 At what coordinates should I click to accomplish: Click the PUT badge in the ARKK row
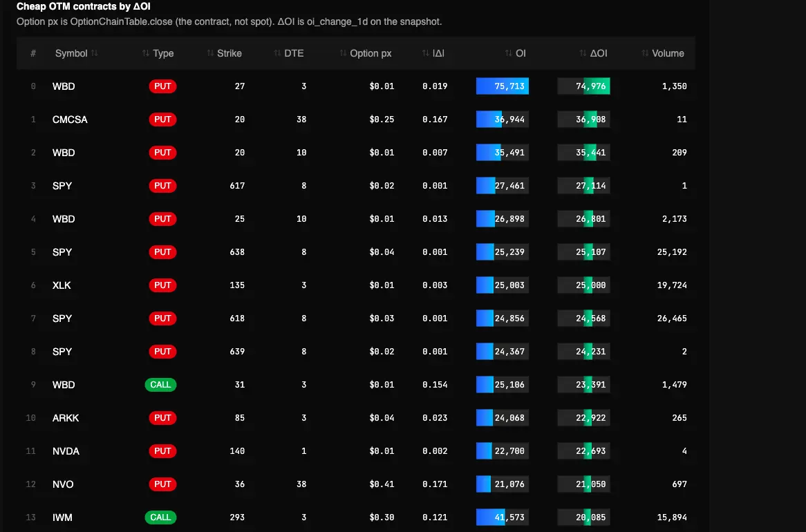pos(162,418)
